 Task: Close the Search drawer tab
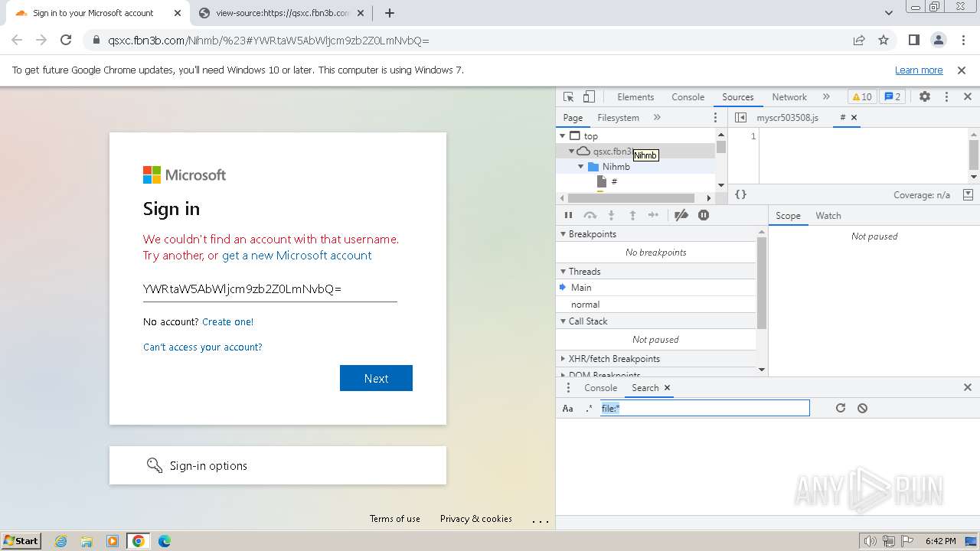coord(667,388)
